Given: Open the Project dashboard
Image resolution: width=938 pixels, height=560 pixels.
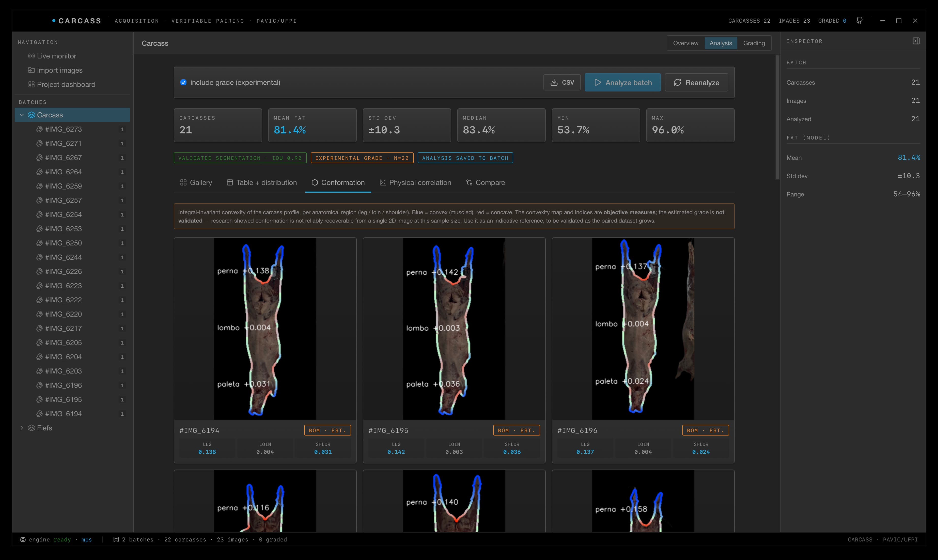Looking at the screenshot, I should coord(72,85).
